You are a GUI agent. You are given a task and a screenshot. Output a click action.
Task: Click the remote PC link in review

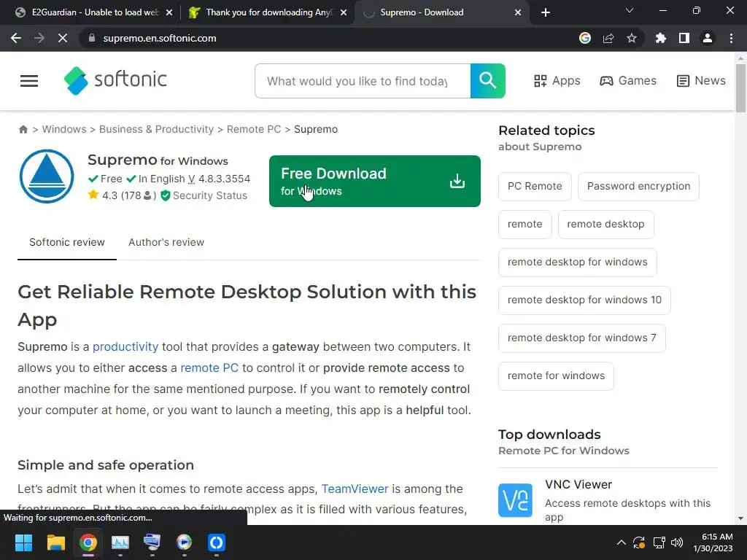tap(209, 368)
